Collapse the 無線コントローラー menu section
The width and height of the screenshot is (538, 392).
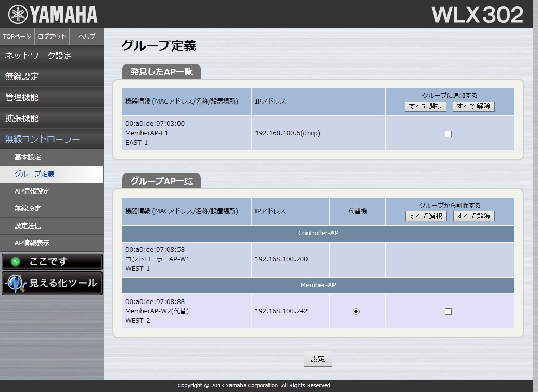[x=52, y=139]
